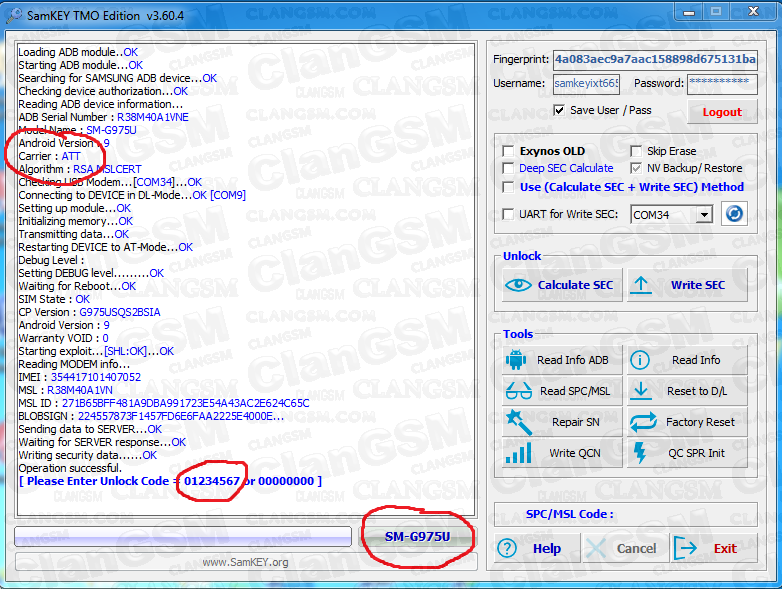Click the CP Version G975USQS2BSIA text
The height and width of the screenshot is (589, 782).
(120, 312)
